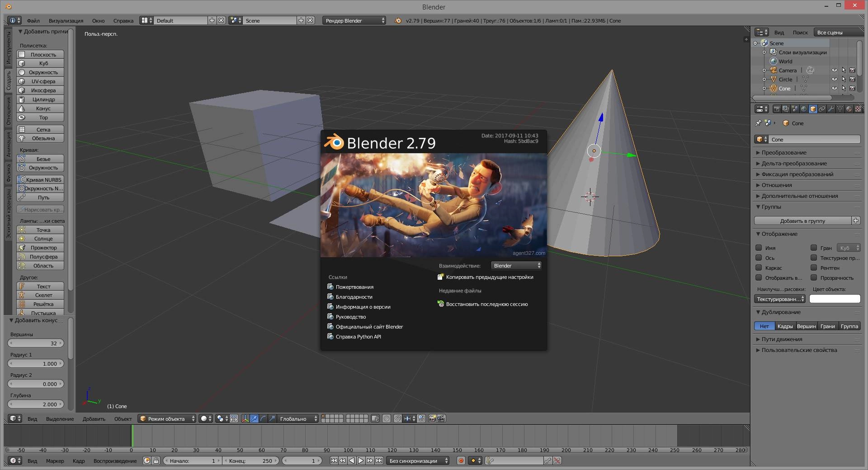Image resolution: width=868 pixels, height=470 pixels.
Task: Open the Modifiers properties tab (wrench icon)
Action: (x=831, y=109)
